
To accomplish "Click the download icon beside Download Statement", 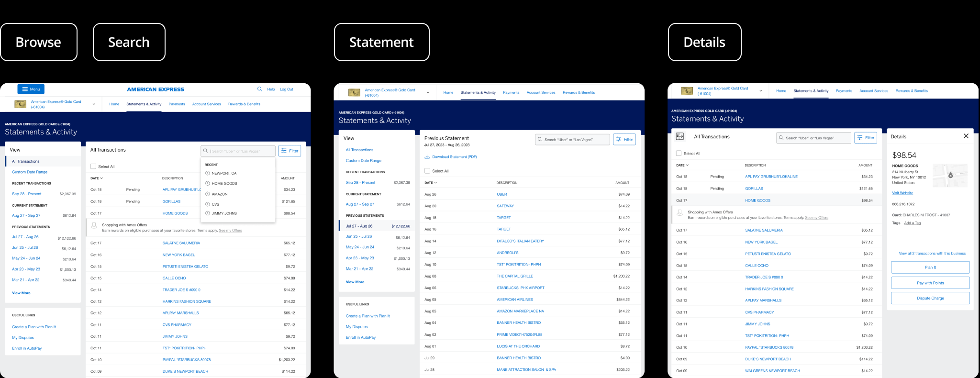I will tap(427, 156).
